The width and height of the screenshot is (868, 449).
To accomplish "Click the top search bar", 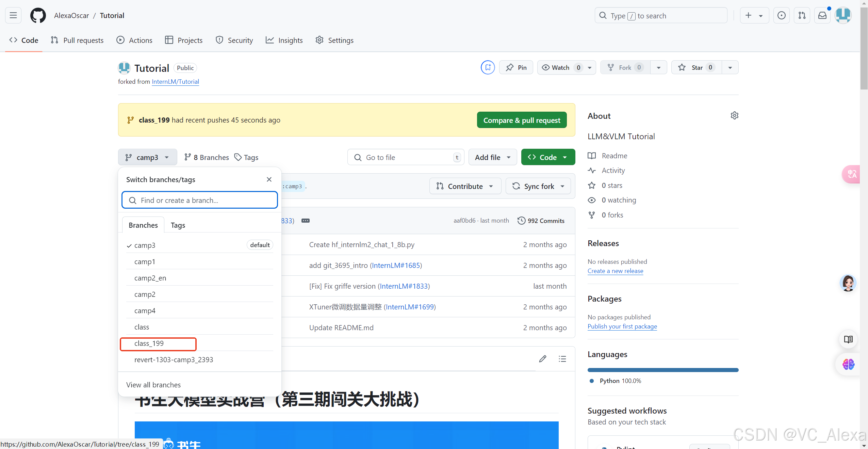I will coord(661,16).
